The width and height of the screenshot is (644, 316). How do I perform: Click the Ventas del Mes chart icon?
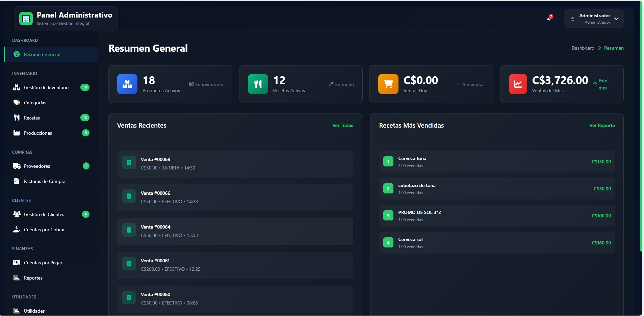tap(518, 84)
